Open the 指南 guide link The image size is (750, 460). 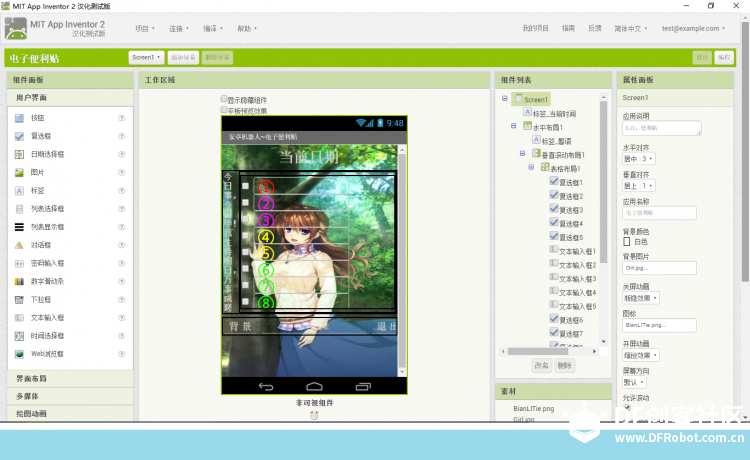pyautogui.click(x=568, y=29)
